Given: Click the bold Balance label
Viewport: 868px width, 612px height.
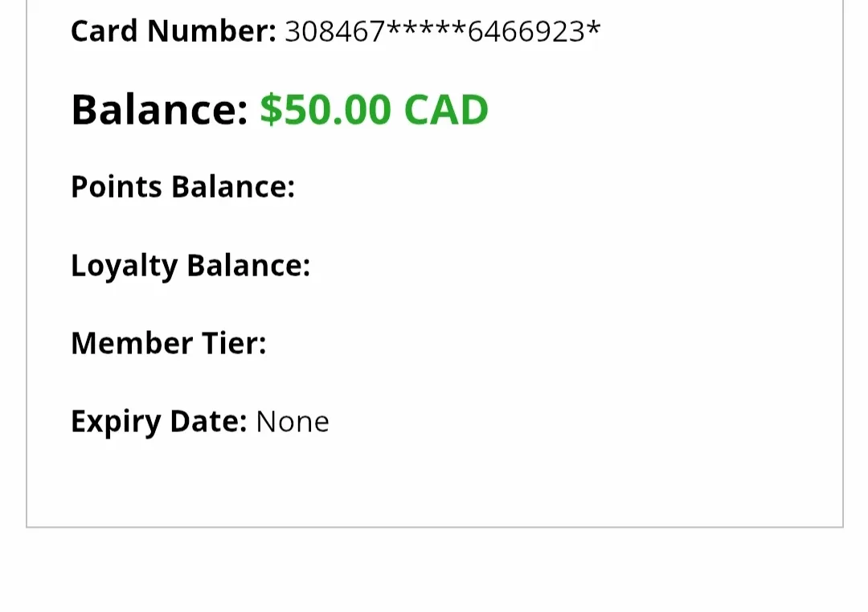Looking at the screenshot, I should 159,110.
